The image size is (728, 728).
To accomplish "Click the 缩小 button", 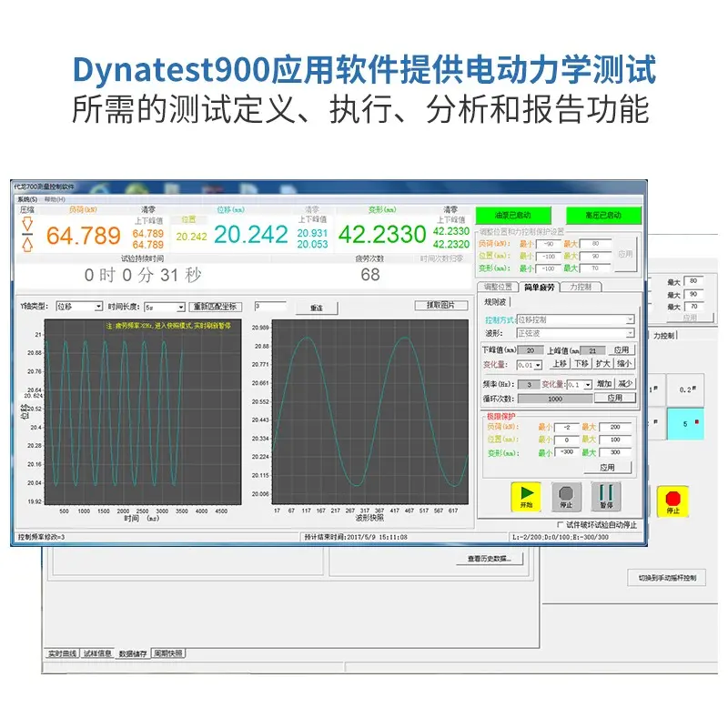I will click(x=624, y=363).
